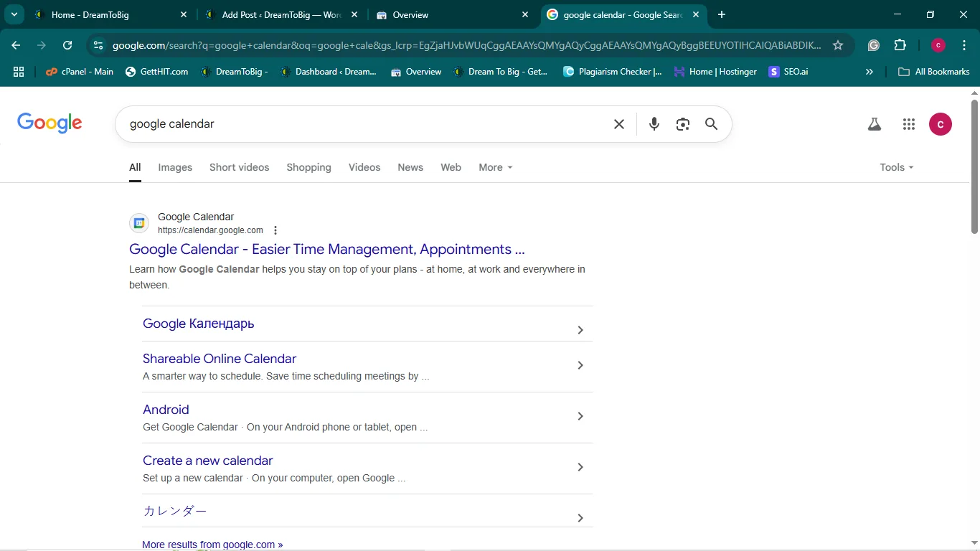Open Search by image camera icon
Screen dimensions: 980x551
[682, 124]
